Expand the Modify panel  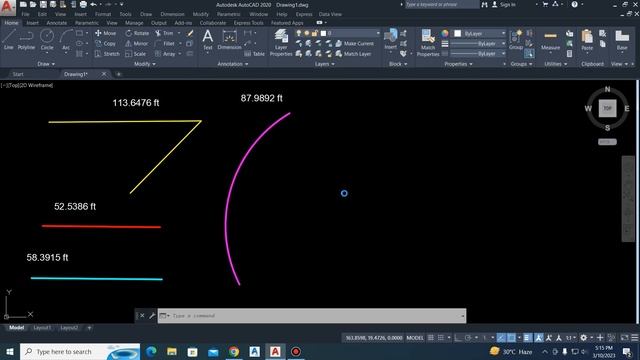pyautogui.click(x=145, y=64)
